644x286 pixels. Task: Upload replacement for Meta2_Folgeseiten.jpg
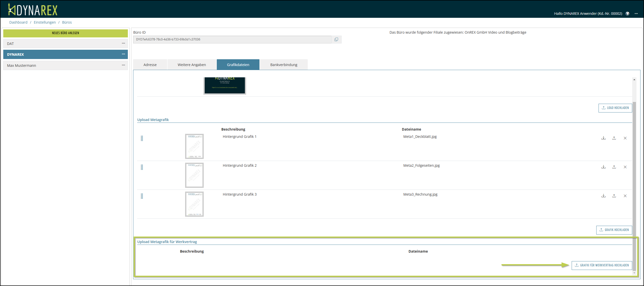pyautogui.click(x=614, y=167)
